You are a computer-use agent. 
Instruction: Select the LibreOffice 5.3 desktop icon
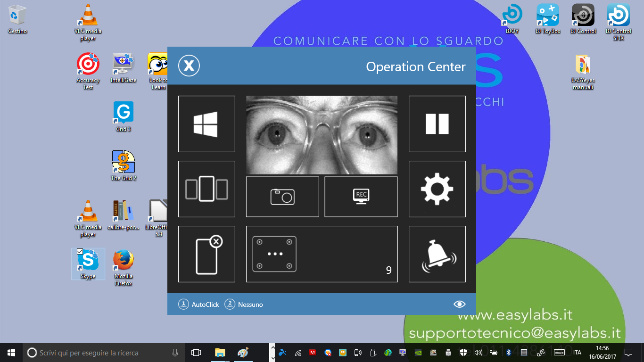pyautogui.click(x=158, y=218)
